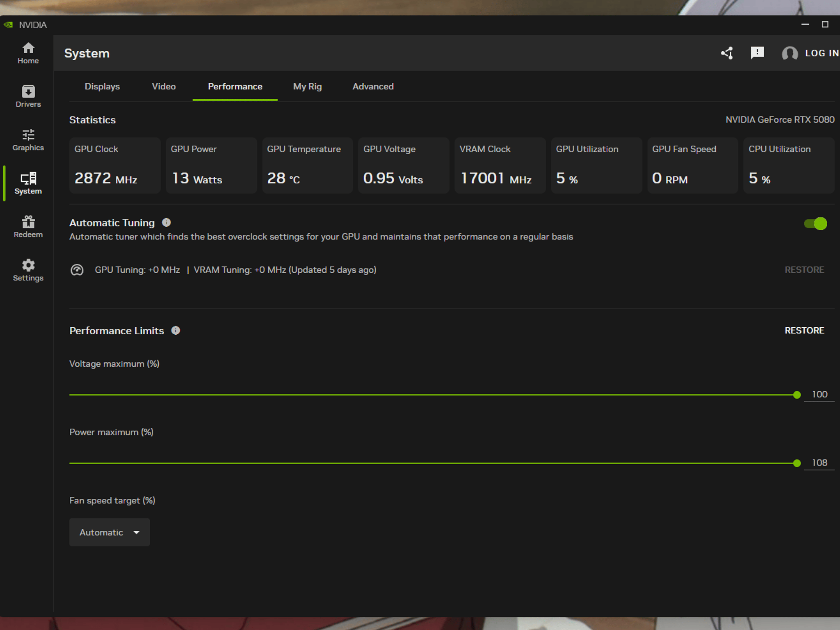Open the feedback notification icon

click(757, 53)
